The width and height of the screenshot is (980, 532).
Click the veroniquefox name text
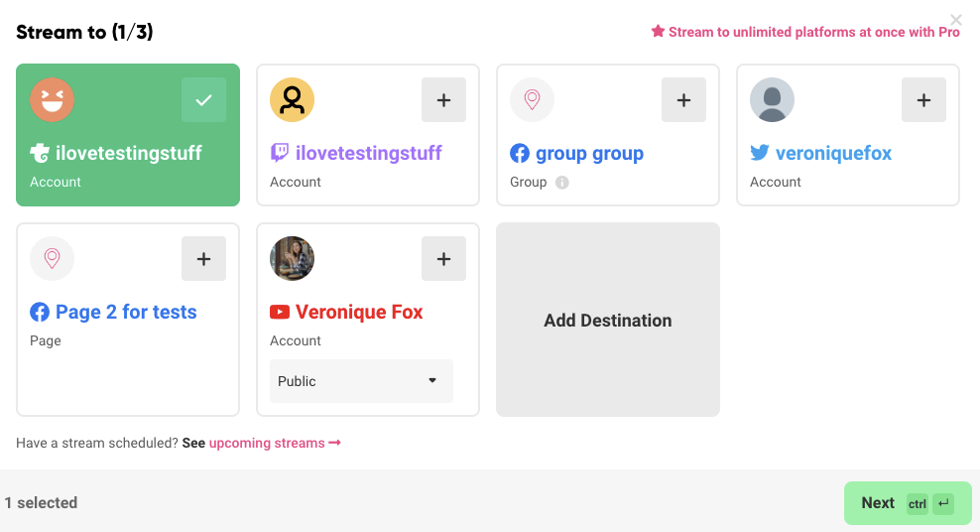click(834, 154)
